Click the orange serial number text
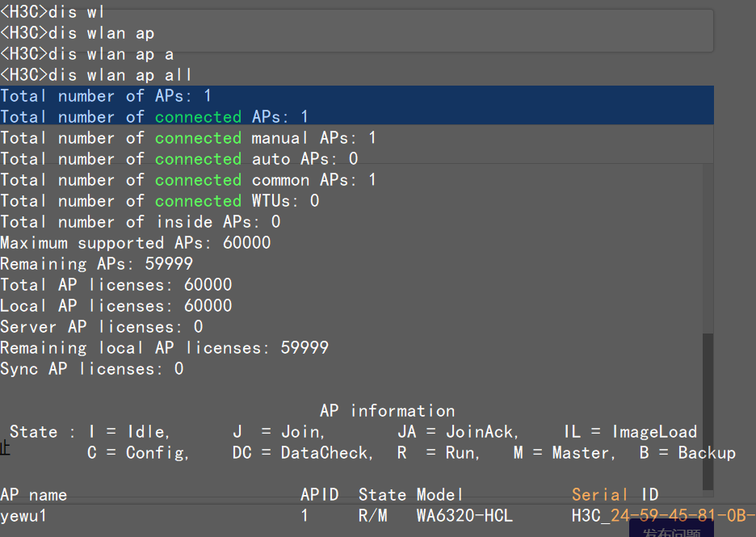Image resolution: width=756 pixels, height=537 pixels. pos(678,515)
